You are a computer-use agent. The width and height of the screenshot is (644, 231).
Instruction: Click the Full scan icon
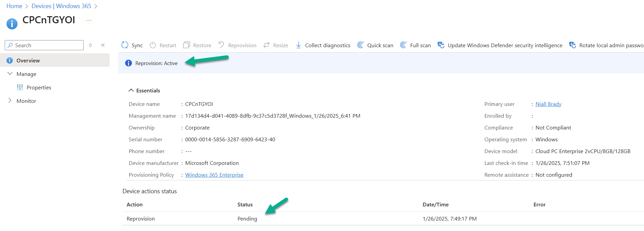[x=403, y=45]
